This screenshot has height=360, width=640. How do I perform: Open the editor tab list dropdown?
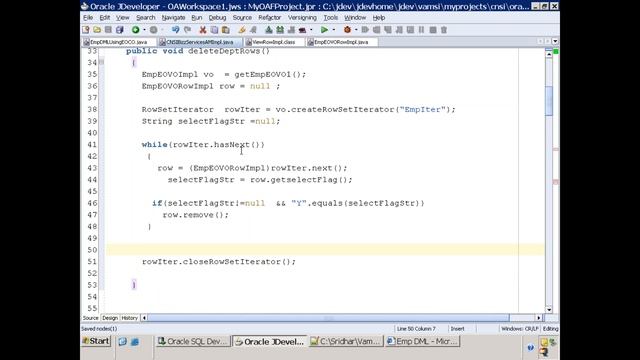[555, 41]
